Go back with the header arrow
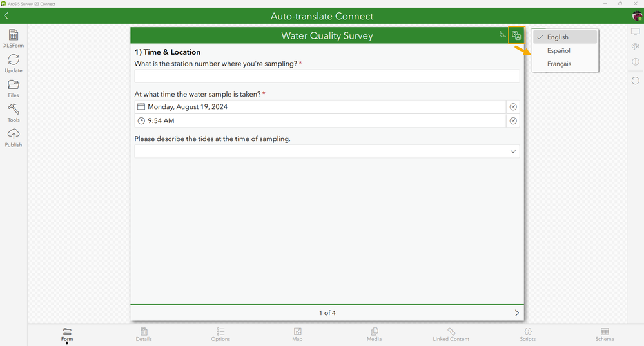This screenshot has height=346, width=644. click(6, 16)
